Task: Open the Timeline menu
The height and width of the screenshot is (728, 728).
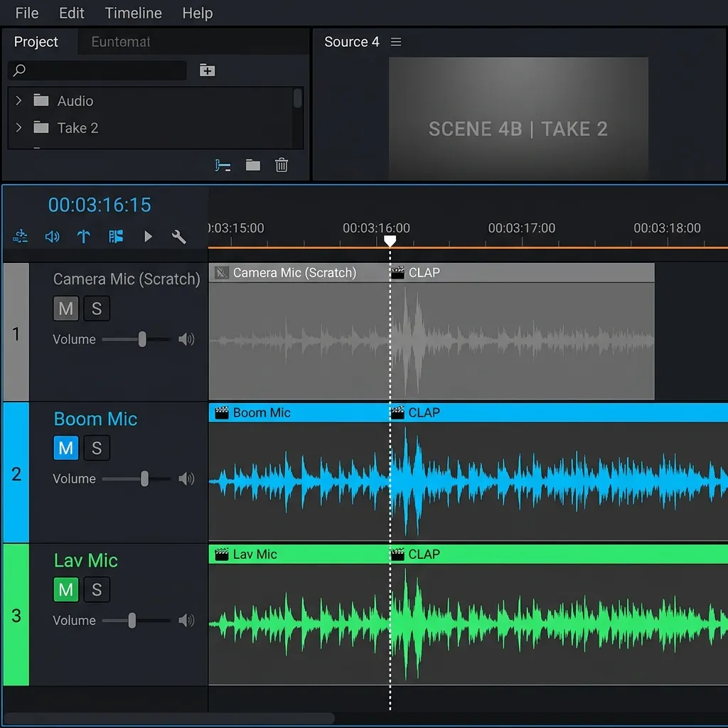Action: pos(133,13)
